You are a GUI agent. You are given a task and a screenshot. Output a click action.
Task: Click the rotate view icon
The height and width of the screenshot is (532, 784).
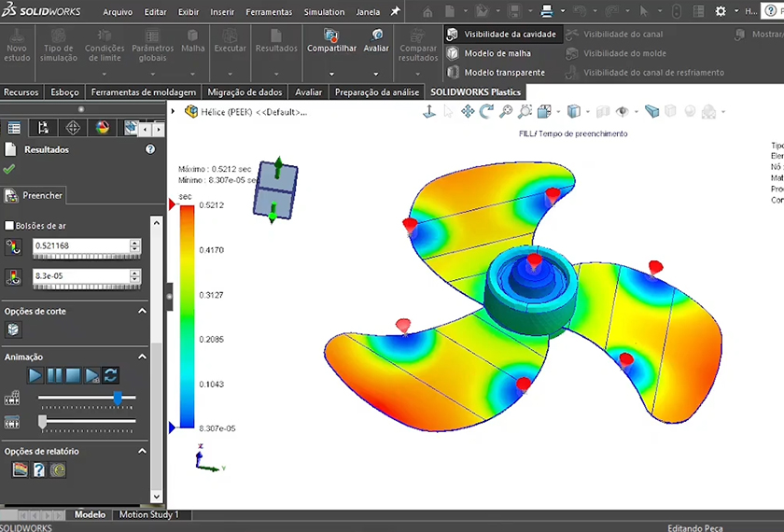(x=486, y=111)
